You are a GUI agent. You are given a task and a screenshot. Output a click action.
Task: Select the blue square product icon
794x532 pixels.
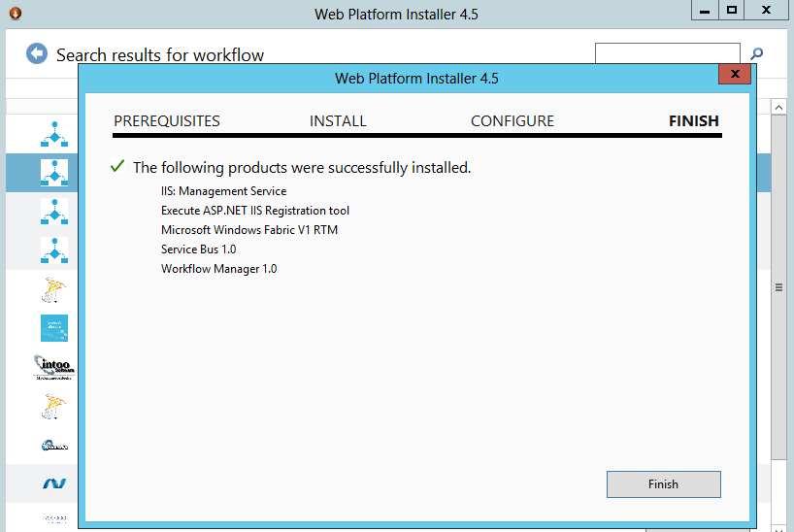coord(54,328)
